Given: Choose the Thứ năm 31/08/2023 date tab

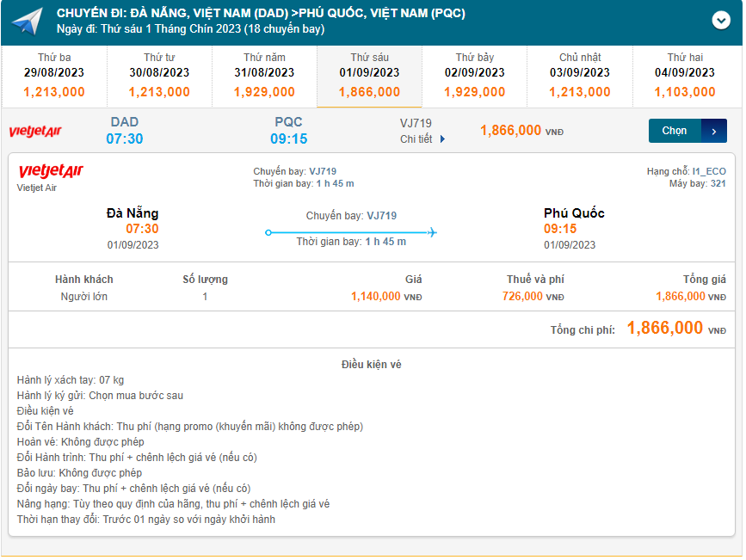Looking at the screenshot, I should pyautogui.click(x=264, y=75).
